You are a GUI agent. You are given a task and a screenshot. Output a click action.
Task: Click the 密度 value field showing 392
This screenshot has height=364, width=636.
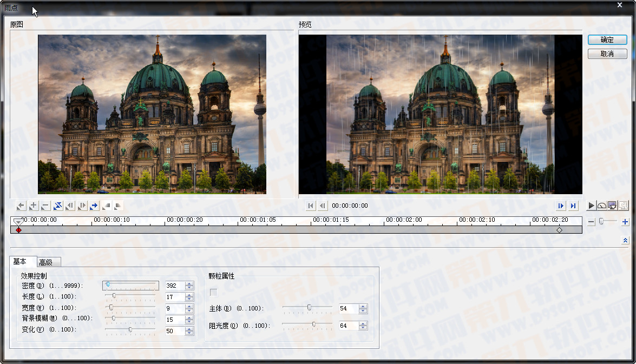coord(175,286)
